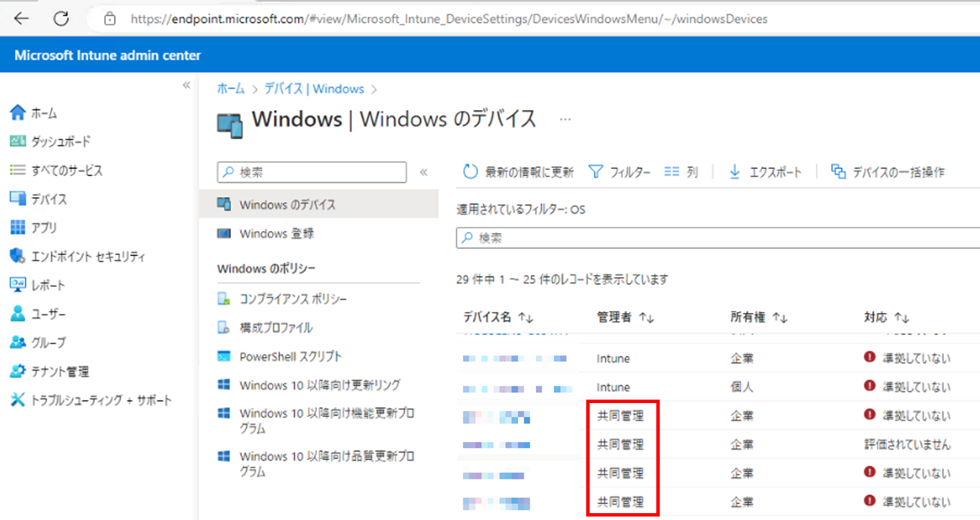Click the troubleshooting wrench icon
This screenshot has height=520, width=980.
click(x=18, y=400)
